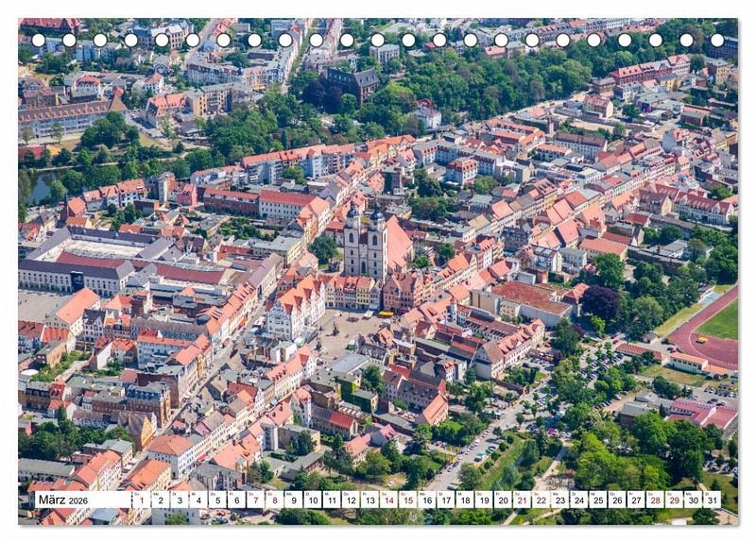Image resolution: width=756 pixels, height=543 pixels.
Task: Select day 19 in the calendar strip
Action: coord(484,500)
